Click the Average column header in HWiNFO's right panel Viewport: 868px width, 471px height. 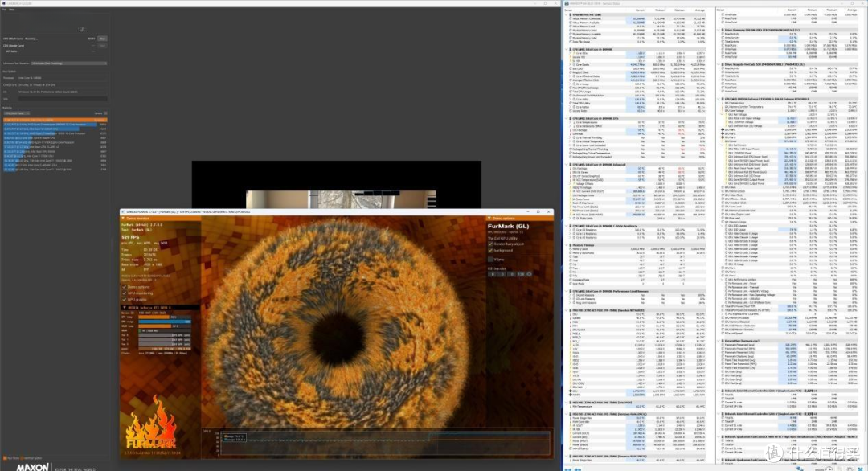click(853, 10)
